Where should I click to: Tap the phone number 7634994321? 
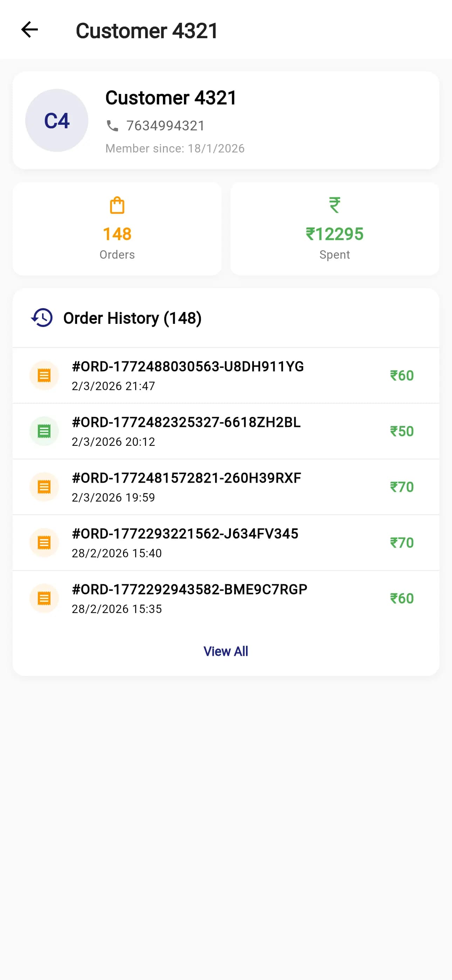165,125
